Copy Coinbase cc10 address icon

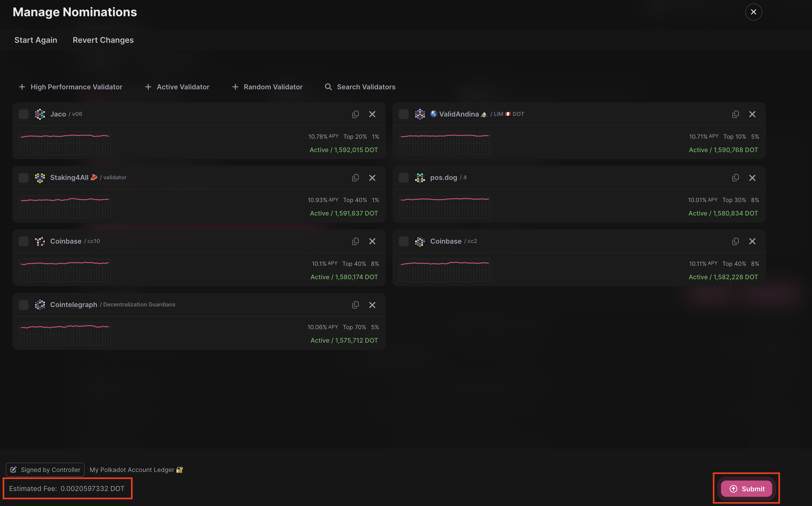(355, 241)
